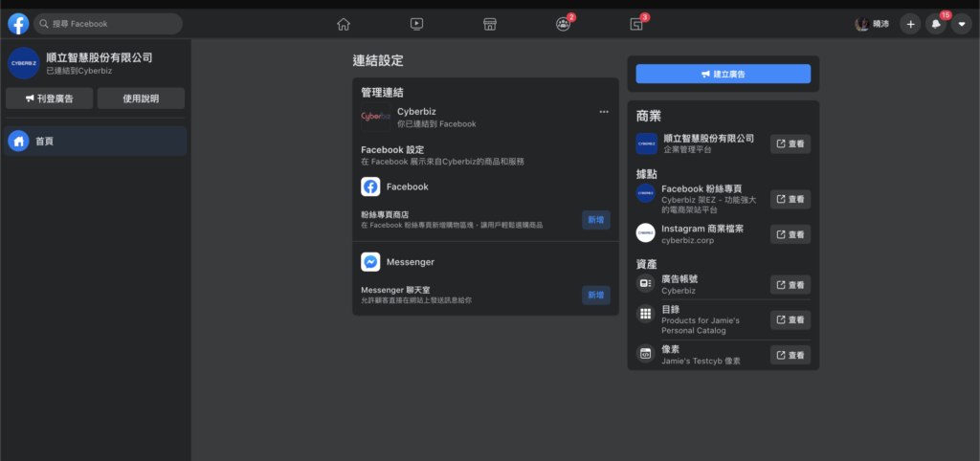
Task: Click 查看 for 企業管理平台
Action: pyautogui.click(x=790, y=143)
